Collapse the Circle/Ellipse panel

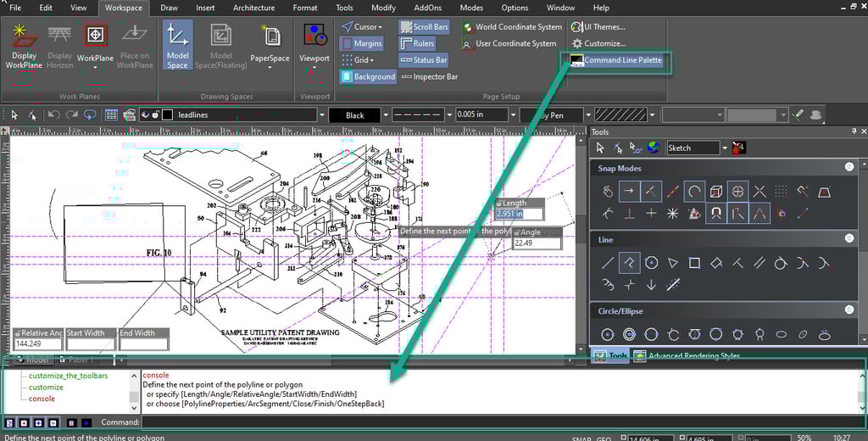point(849,310)
